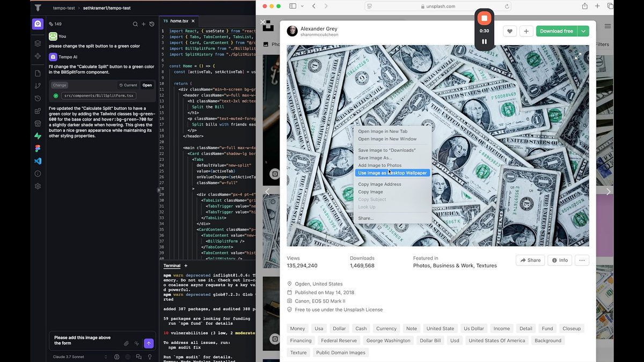This screenshot has width=644, height=362.
Task: Open download size dropdown arrow
Action: click(583, 31)
